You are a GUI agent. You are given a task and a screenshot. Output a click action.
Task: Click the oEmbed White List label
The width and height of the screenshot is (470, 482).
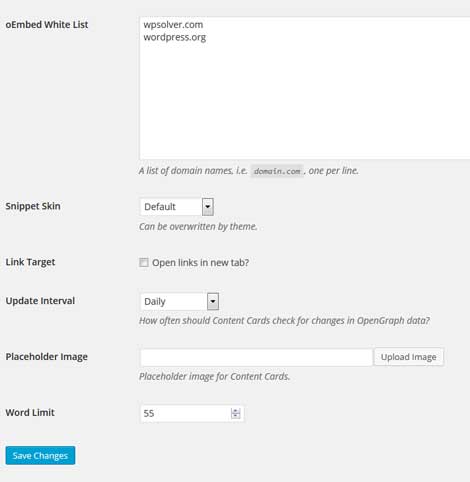click(x=47, y=25)
